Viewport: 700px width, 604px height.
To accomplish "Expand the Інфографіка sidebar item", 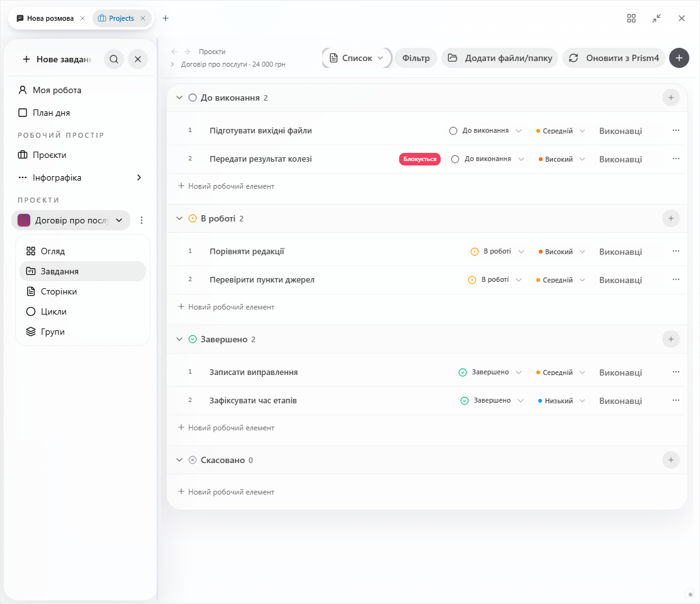I will pos(139,177).
